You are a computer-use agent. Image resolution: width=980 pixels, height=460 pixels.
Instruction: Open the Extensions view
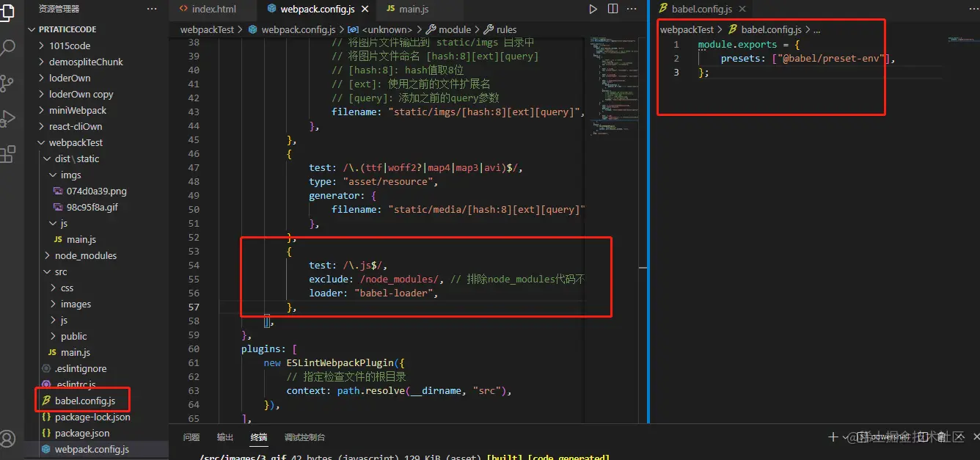pyautogui.click(x=7, y=154)
